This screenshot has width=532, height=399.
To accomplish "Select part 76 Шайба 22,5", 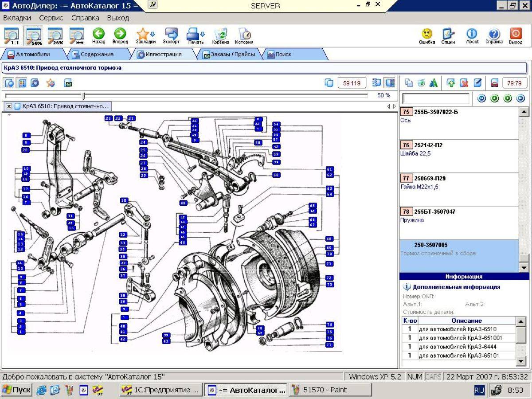I will coord(459,156).
